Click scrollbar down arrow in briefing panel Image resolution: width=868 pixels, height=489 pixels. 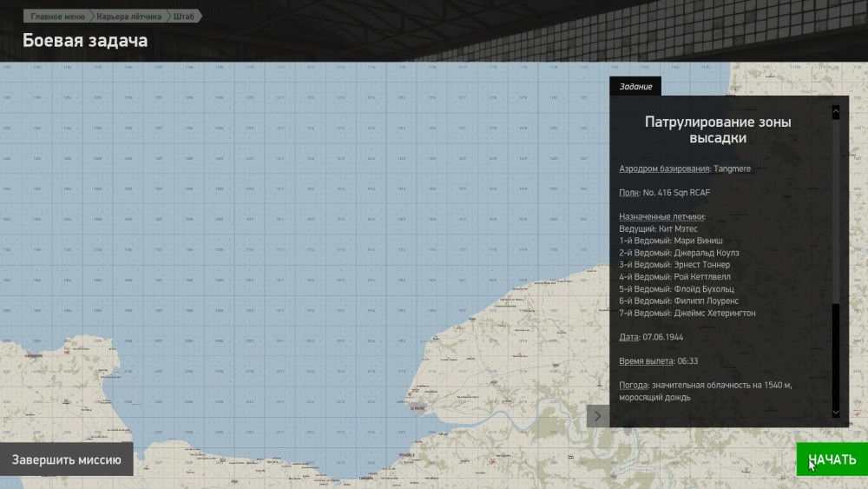click(836, 412)
